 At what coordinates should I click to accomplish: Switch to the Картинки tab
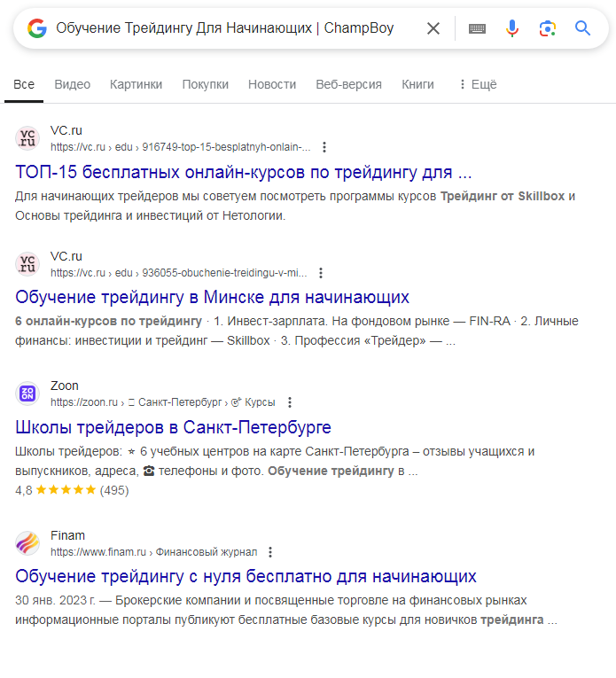[136, 84]
